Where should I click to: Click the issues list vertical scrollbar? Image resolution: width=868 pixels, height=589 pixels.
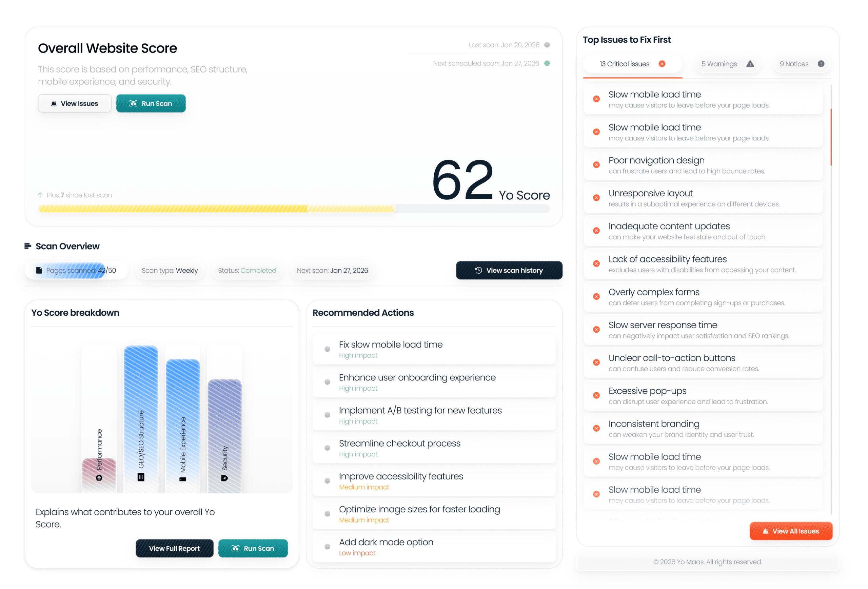click(831, 137)
